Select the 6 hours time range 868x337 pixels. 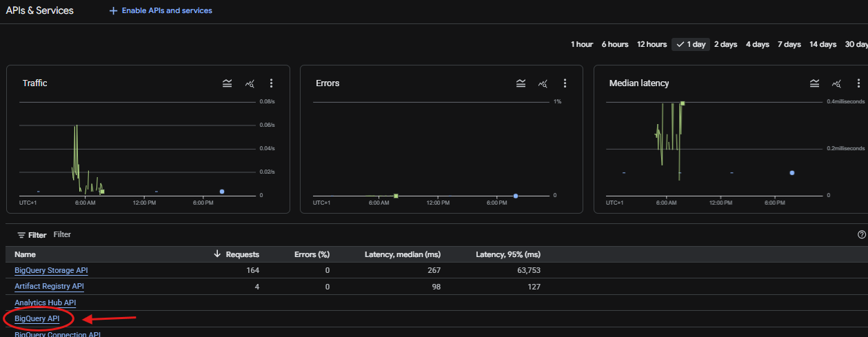tap(615, 44)
